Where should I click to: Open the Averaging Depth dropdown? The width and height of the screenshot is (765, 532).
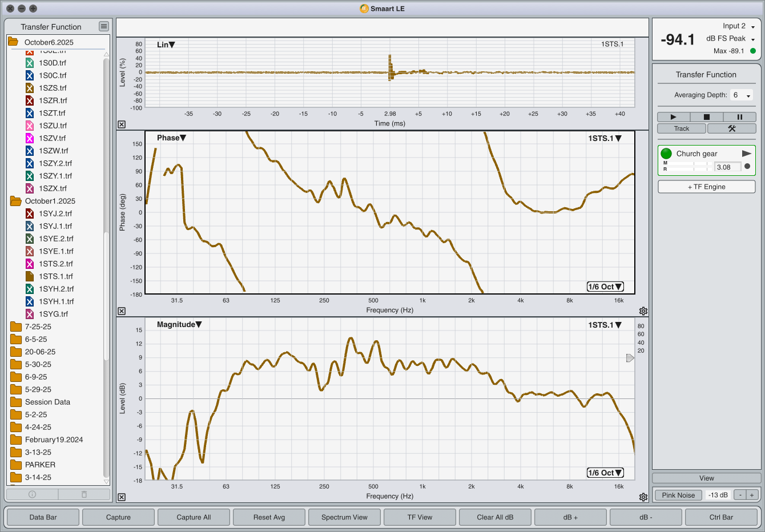742,95
